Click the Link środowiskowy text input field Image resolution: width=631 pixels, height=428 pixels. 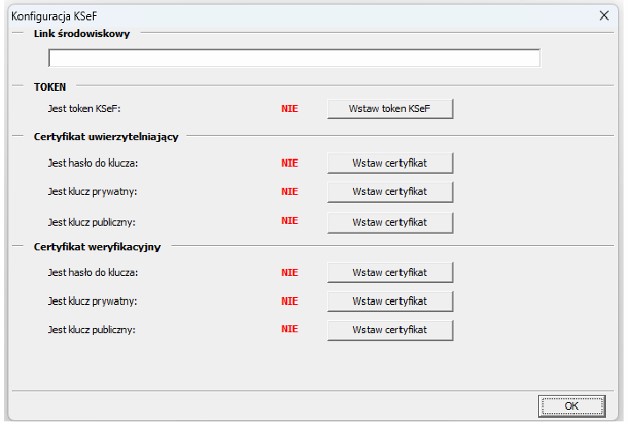[x=294, y=59]
